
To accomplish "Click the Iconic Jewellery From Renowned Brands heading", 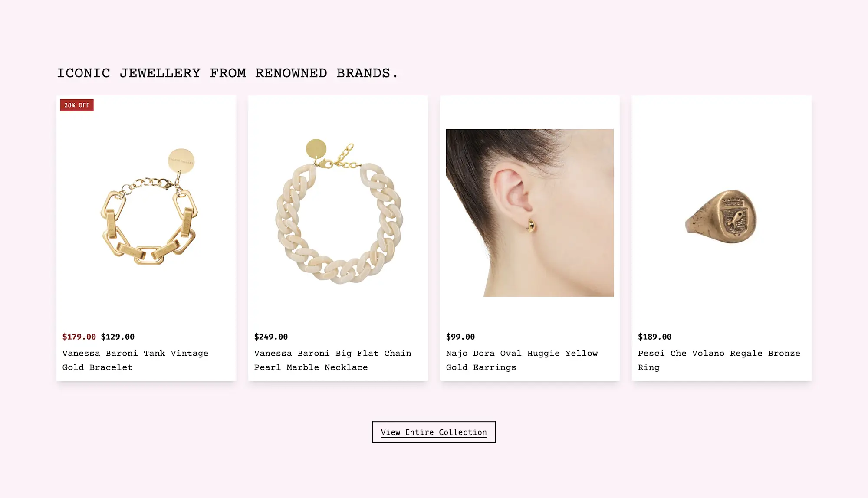I will pos(227,73).
